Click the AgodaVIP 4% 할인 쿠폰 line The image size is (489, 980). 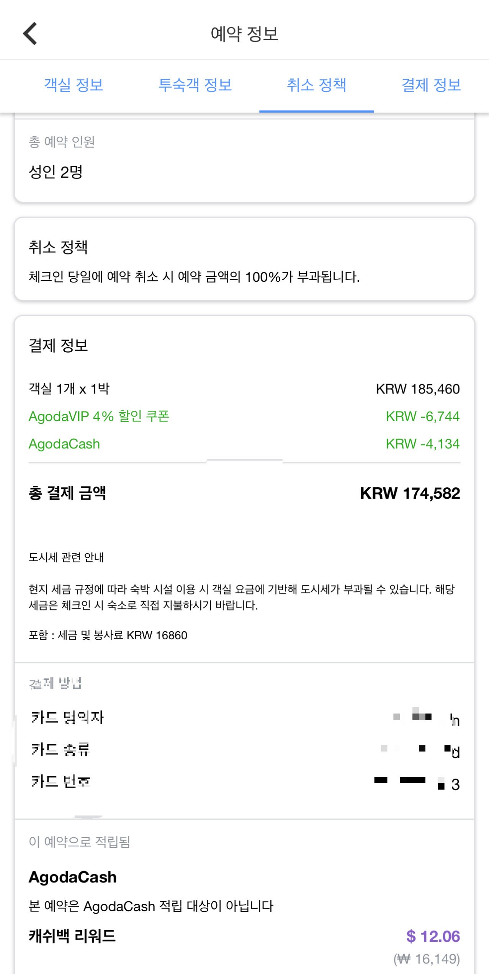pyautogui.click(x=99, y=416)
